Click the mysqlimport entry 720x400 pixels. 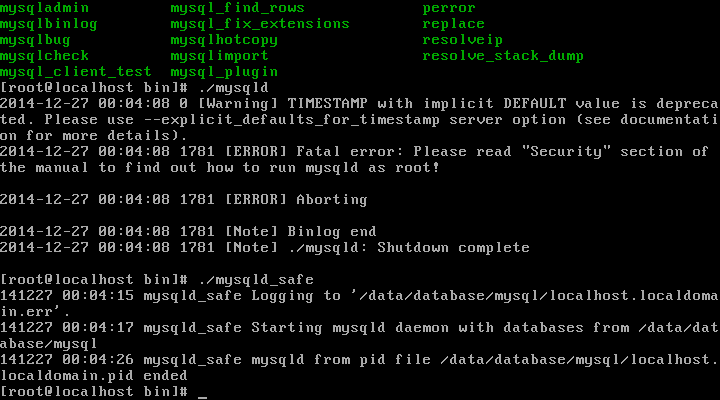pos(219,56)
